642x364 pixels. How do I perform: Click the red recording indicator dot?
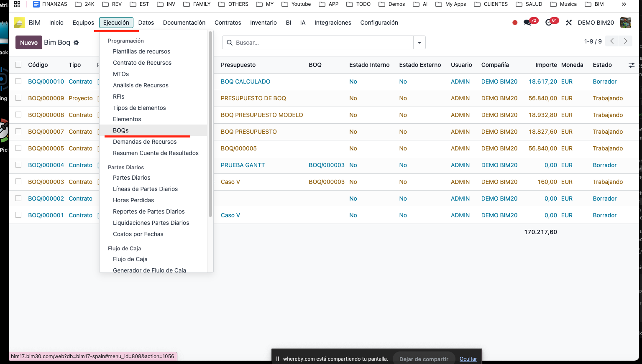point(515,23)
